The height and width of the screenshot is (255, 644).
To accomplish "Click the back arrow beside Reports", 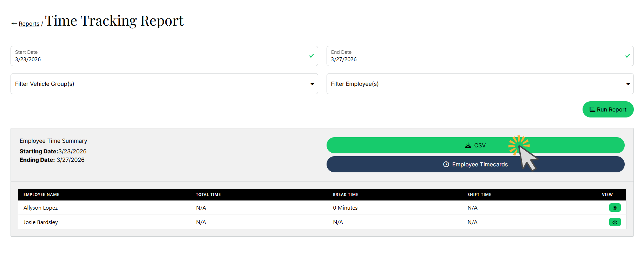I will pos(14,24).
